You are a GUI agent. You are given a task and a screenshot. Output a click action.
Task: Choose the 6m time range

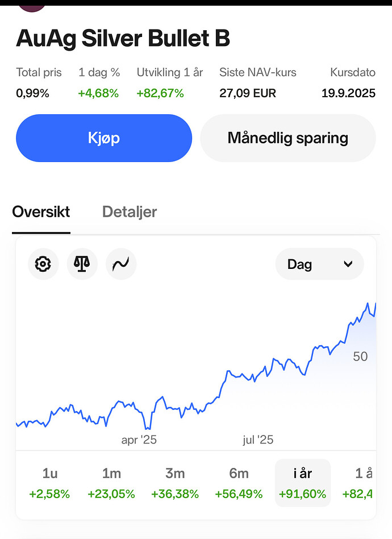[239, 483]
